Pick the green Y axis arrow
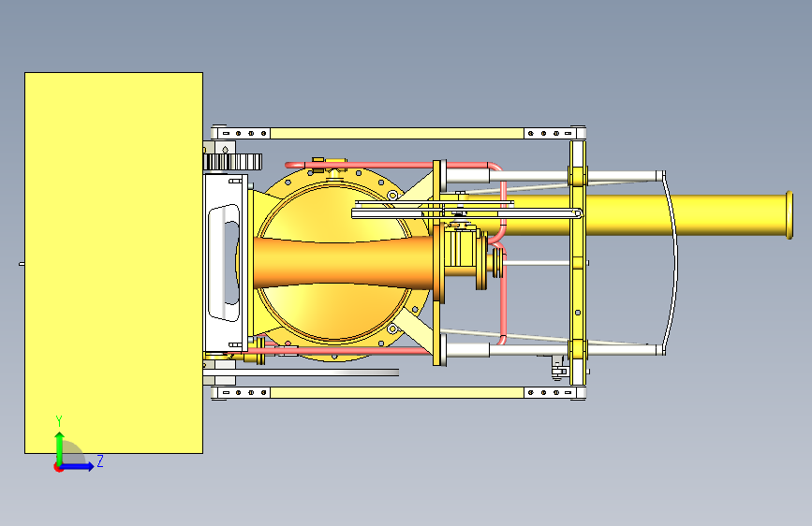 (60, 448)
